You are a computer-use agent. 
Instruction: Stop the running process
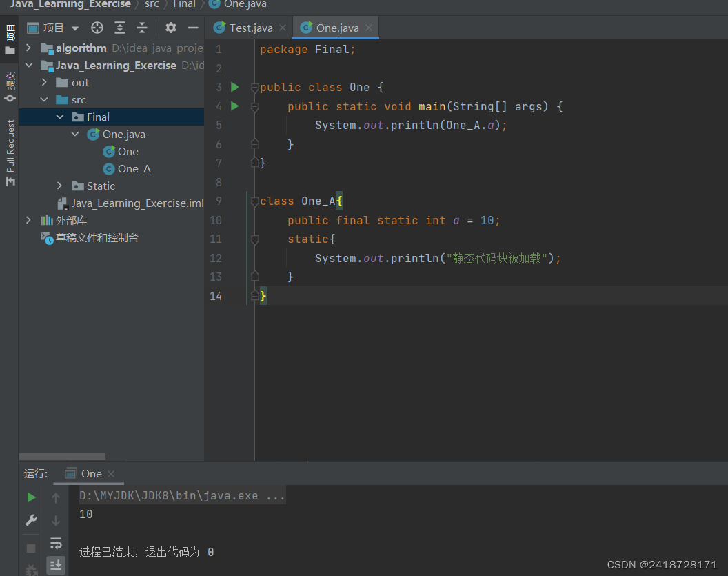click(x=30, y=548)
